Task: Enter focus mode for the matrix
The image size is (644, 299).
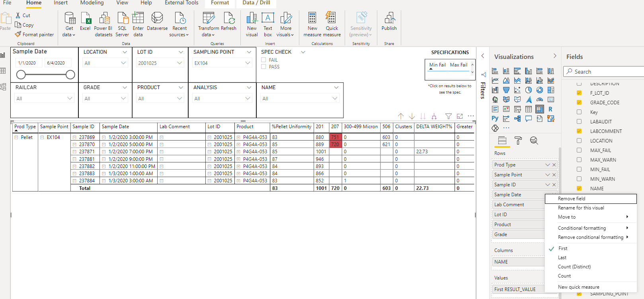Action: point(460,116)
